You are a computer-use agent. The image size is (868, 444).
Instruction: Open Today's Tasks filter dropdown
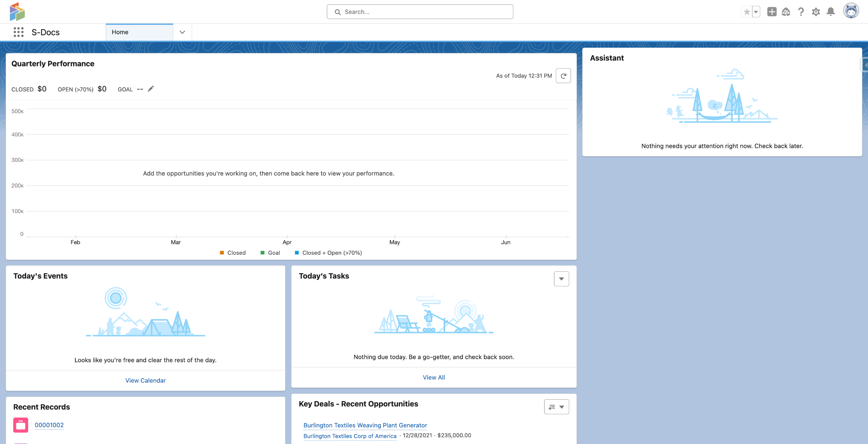click(561, 279)
